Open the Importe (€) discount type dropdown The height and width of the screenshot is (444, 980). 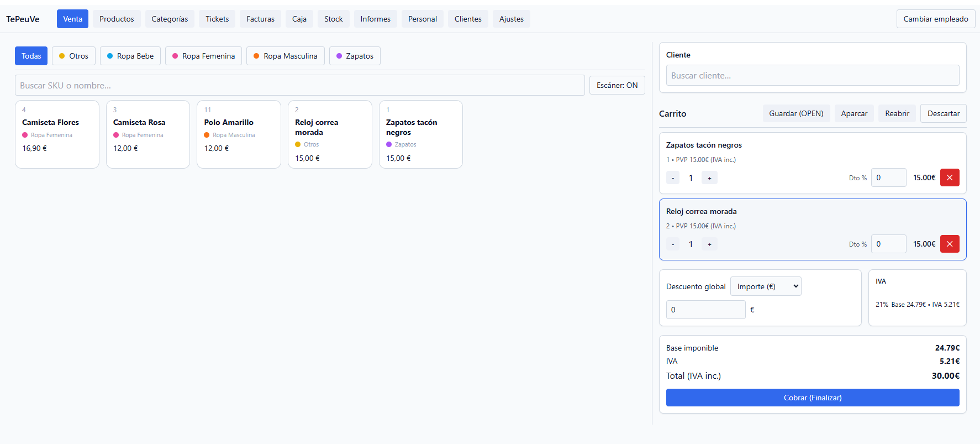point(765,286)
